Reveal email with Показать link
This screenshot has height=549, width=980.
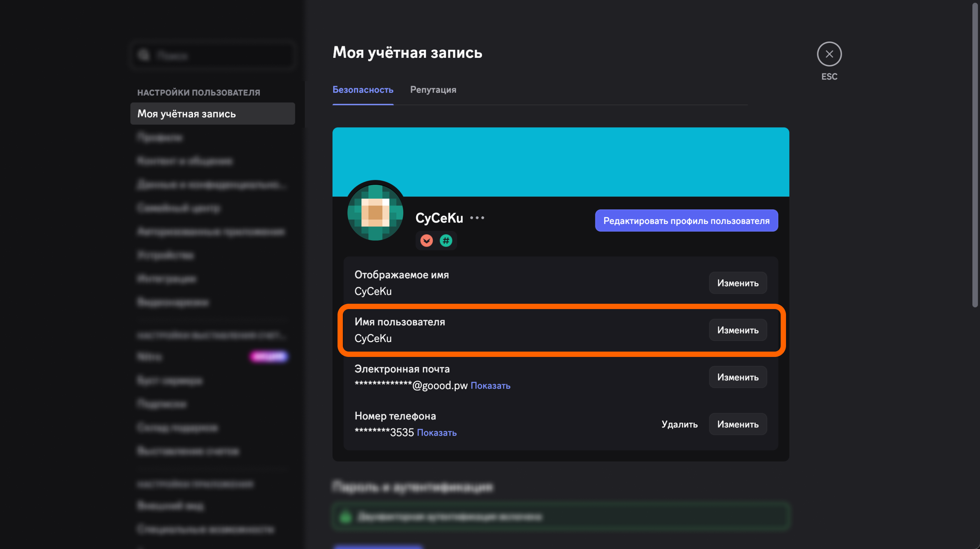coord(490,386)
